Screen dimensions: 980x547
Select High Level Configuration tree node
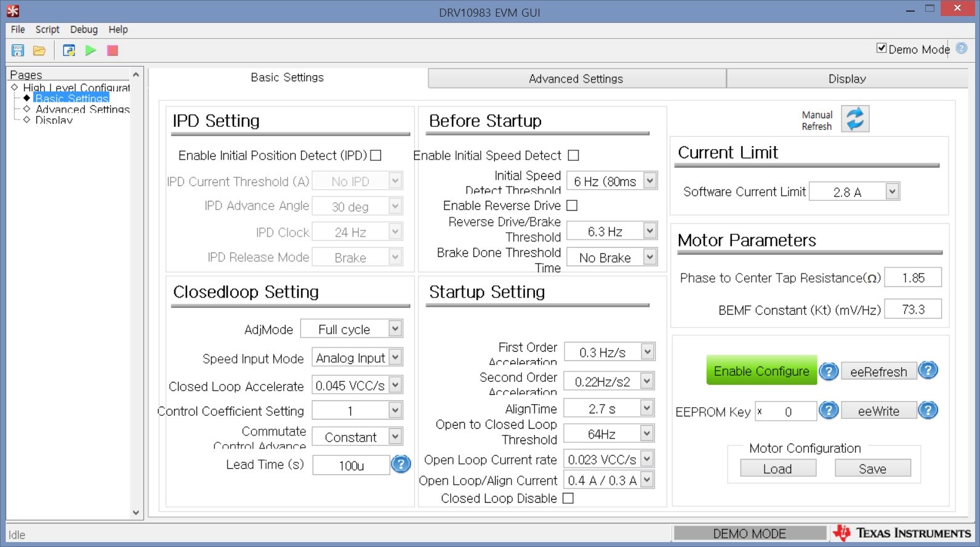pyautogui.click(x=76, y=87)
